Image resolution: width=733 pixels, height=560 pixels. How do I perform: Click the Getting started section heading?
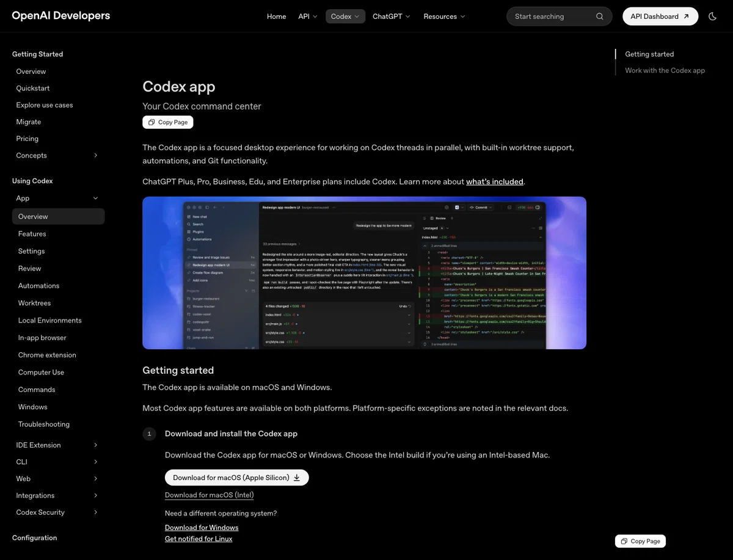[x=178, y=370]
